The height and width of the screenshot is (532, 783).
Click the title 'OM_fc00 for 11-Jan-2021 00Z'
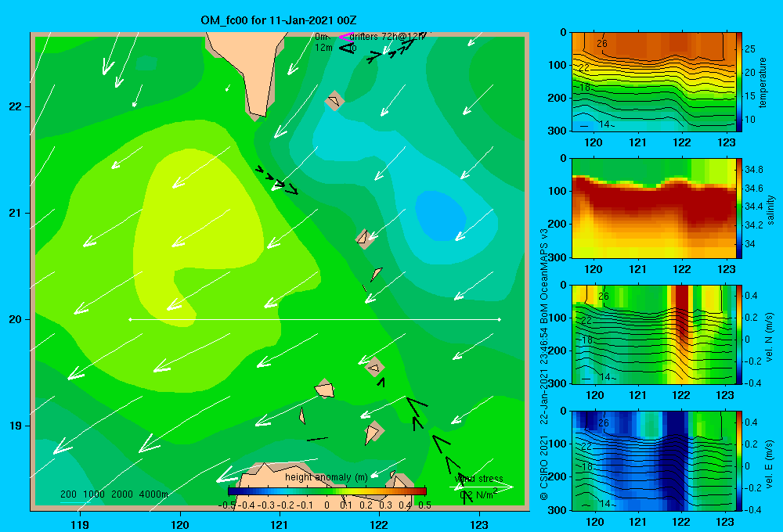pos(279,20)
